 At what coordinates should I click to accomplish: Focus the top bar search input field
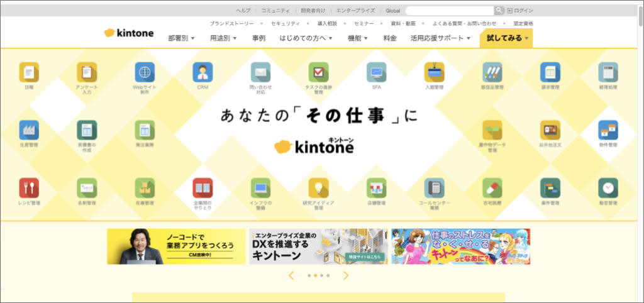point(450,11)
